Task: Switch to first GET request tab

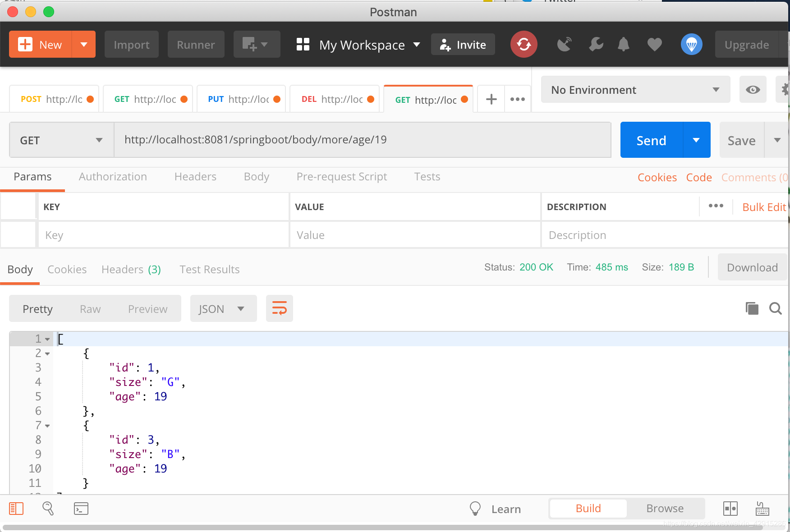Action: 148,99
